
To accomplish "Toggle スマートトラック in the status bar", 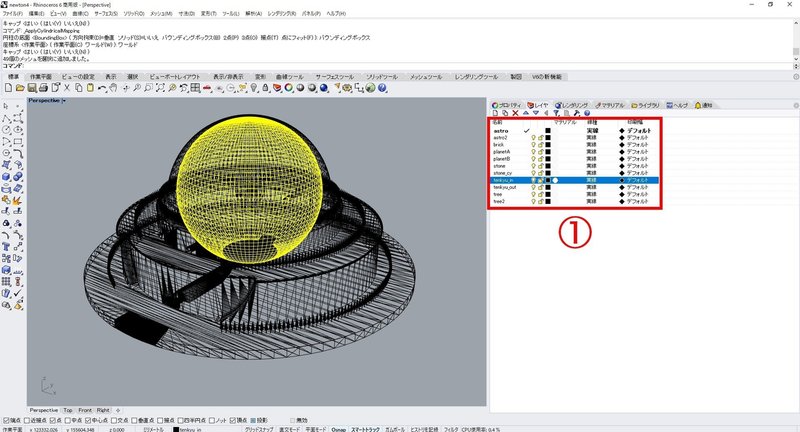I will click(364, 429).
